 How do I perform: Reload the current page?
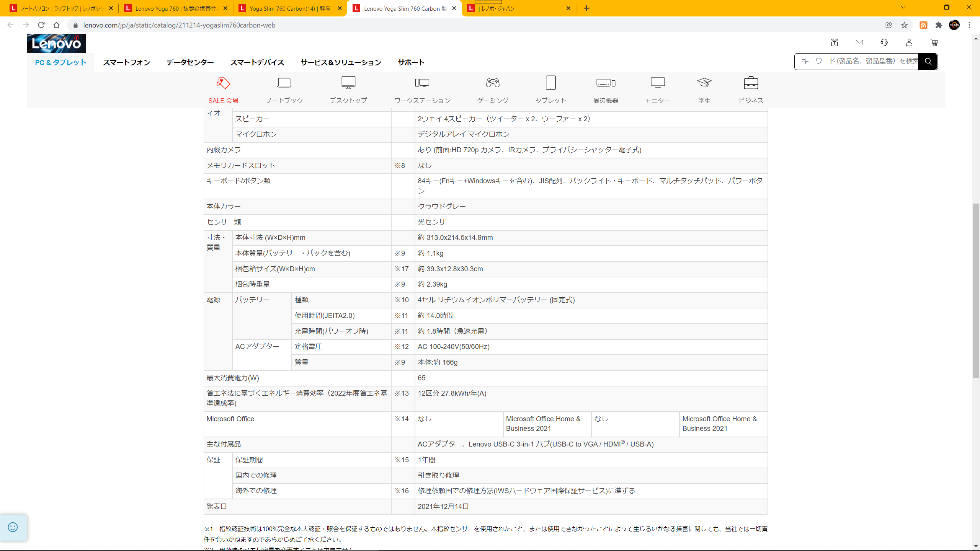pos(41,25)
